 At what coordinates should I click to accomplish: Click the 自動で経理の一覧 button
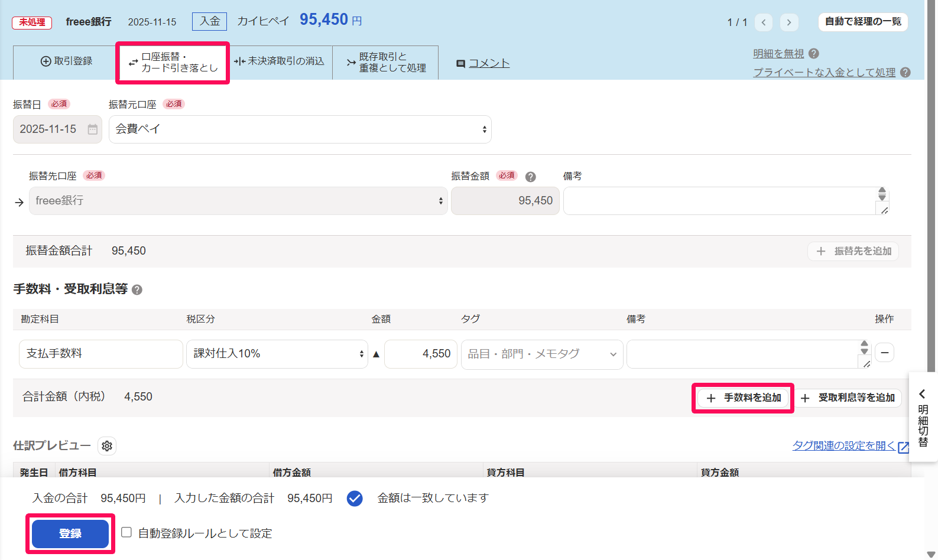coord(863,22)
